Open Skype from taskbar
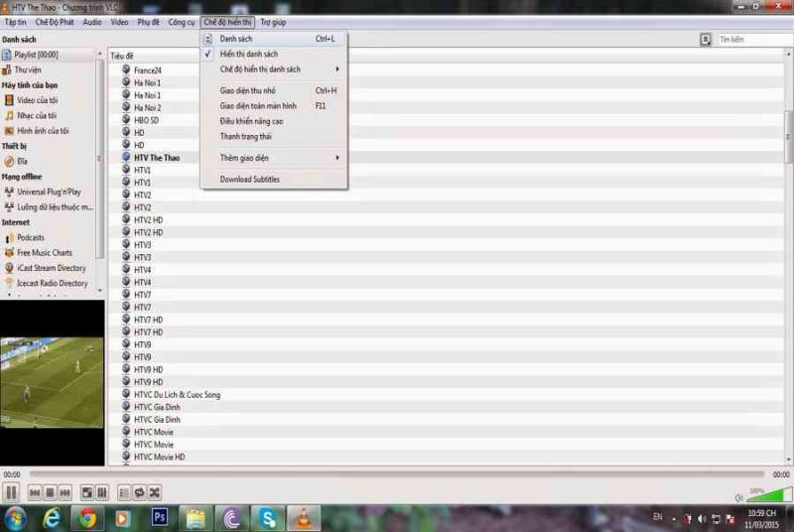794x532 pixels. (268, 518)
